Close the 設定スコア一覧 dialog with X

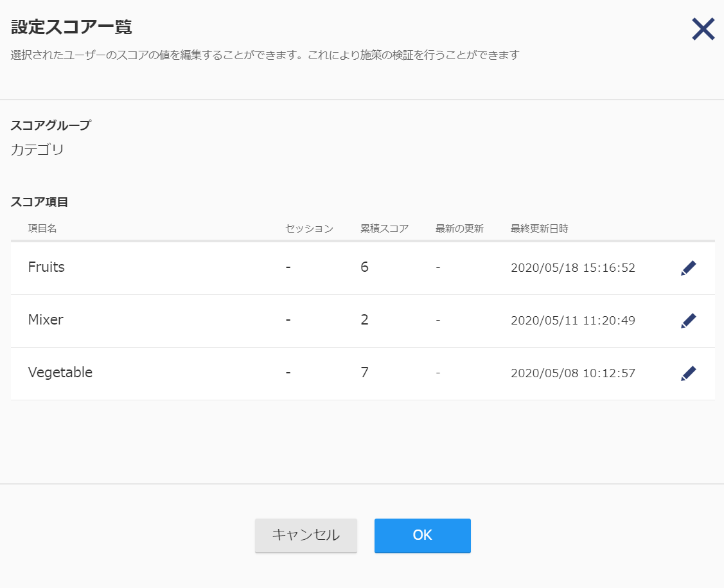click(x=703, y=29)
